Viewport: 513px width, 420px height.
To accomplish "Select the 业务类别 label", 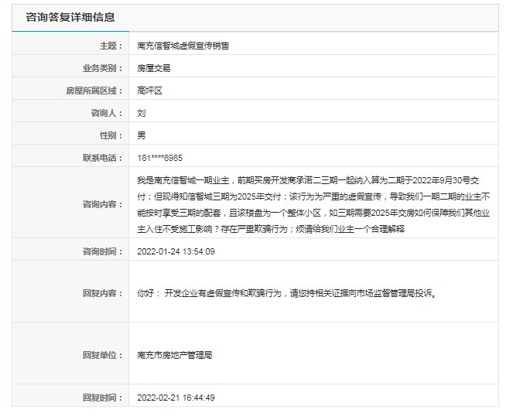I will [x=103, y=68].
